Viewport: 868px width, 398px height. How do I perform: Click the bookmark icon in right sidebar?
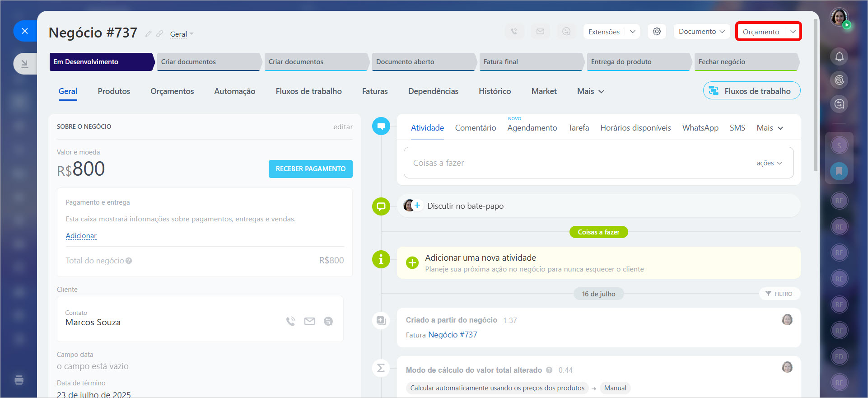point(839,171)
